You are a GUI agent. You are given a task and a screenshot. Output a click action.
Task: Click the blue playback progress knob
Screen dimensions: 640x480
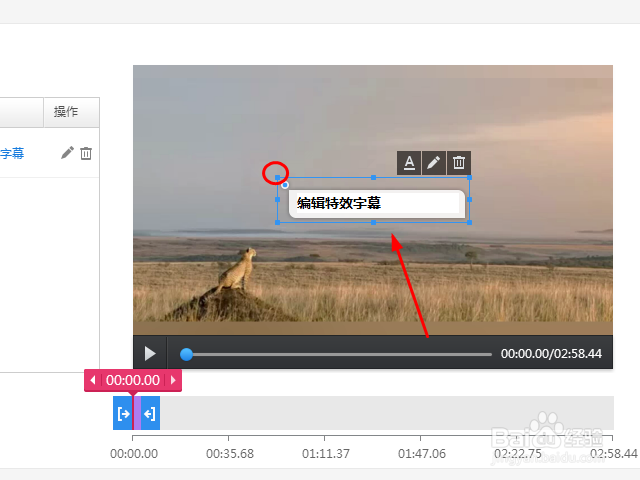coord(186,354)
